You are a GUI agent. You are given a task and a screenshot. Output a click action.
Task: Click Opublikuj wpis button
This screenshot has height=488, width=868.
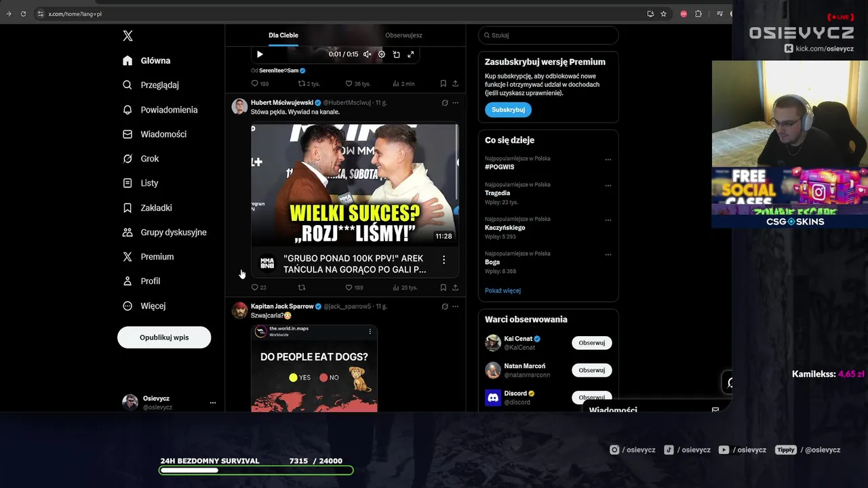click(x=164, y=338)
